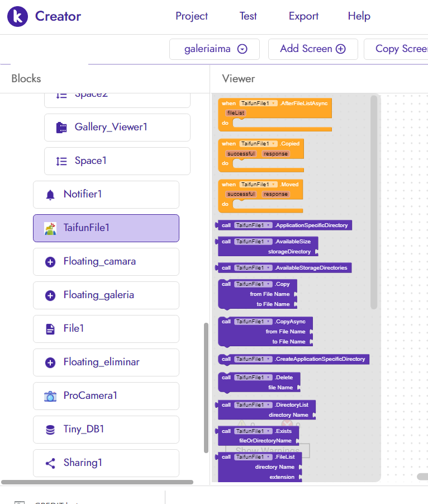Click the Space1 spacing icon

61,161
